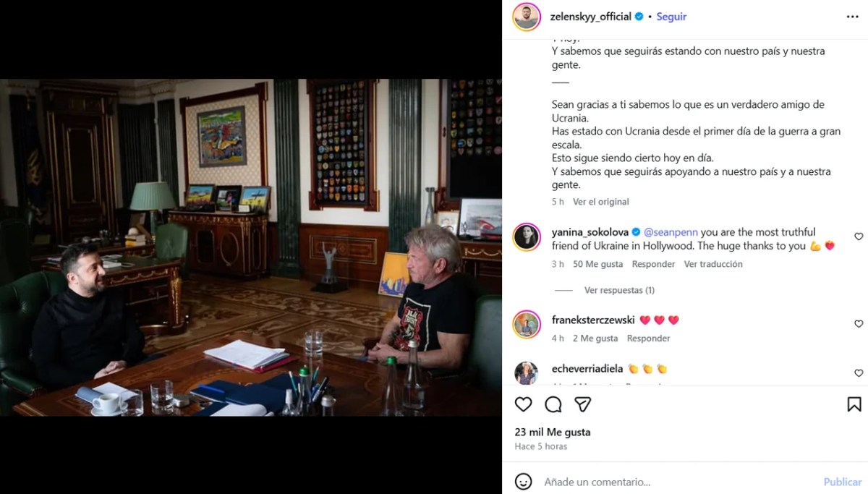The width and height of the screenshot is (868, 494).
Task: Save the post with the bookmark icon
Action: (x=854, y=404)
